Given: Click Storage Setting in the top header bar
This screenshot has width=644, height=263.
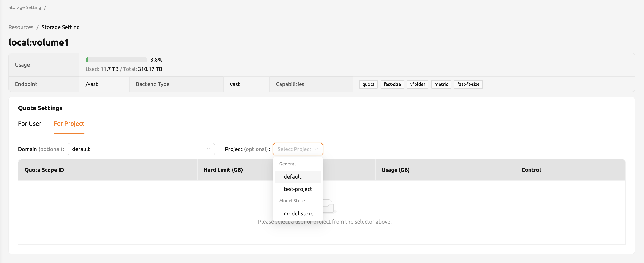Looking at the screenshot, I should [x=25, y=7].
